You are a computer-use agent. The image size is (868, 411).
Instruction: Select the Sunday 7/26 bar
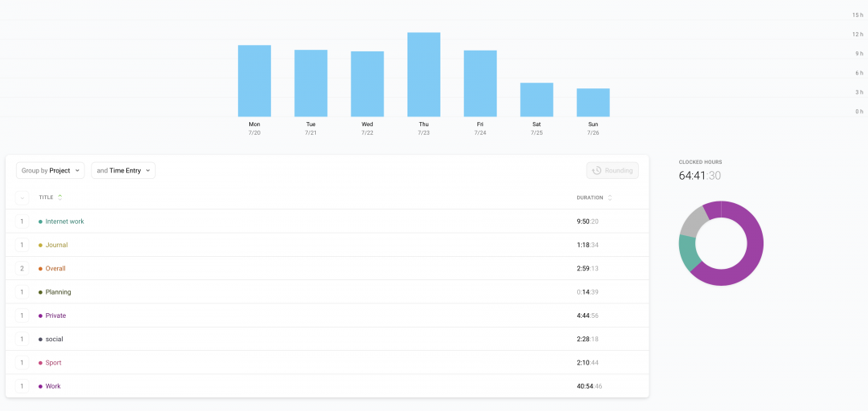593,103
